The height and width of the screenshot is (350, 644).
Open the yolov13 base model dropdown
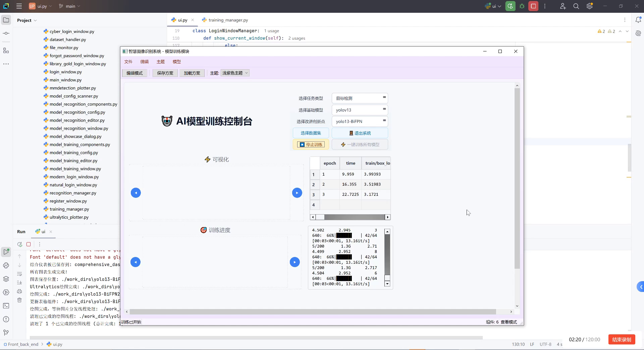point(360,110)
